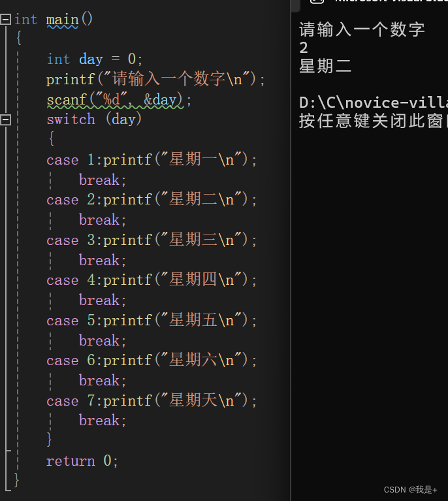Click the printf "请输入一个数字" line
Image resolution: width=448 pixels, height=501 pixels.
155,79
